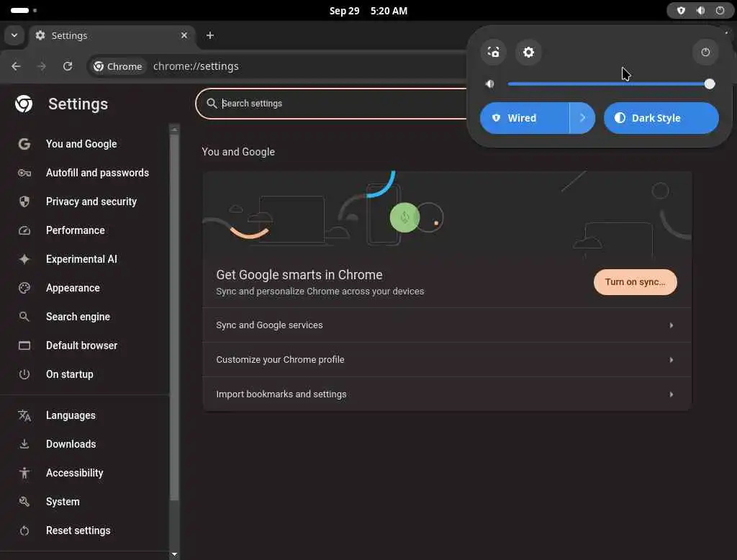737x560 pixels.
Task: Click the On startup power icon
Action: point(24,374)
